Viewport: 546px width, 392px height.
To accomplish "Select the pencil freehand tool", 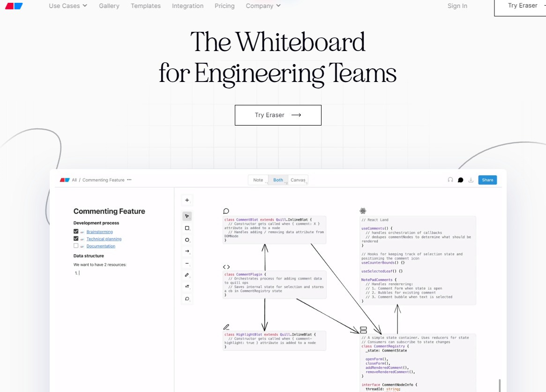I will pyautogui.click(x=187, y=275).
